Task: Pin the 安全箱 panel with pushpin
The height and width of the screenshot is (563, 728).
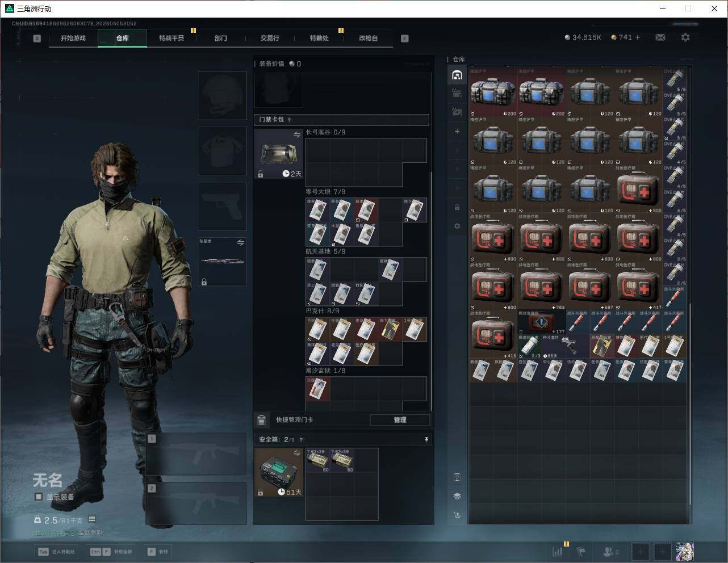Action: tap(426, 440)
